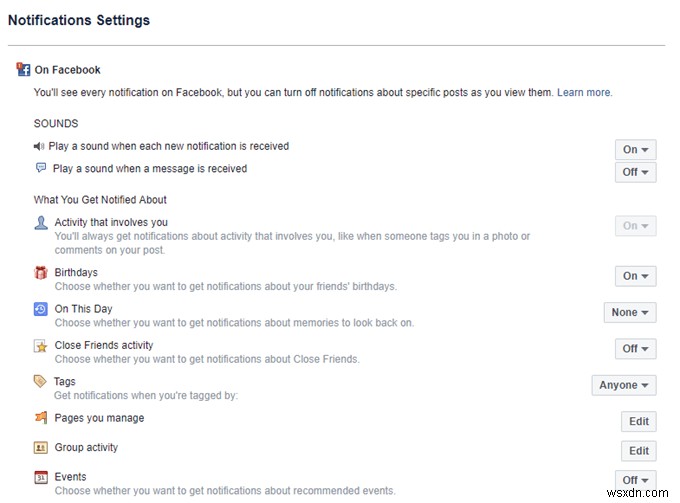Click the Tags label
680x503 pixels.
[x=65, y=382]
